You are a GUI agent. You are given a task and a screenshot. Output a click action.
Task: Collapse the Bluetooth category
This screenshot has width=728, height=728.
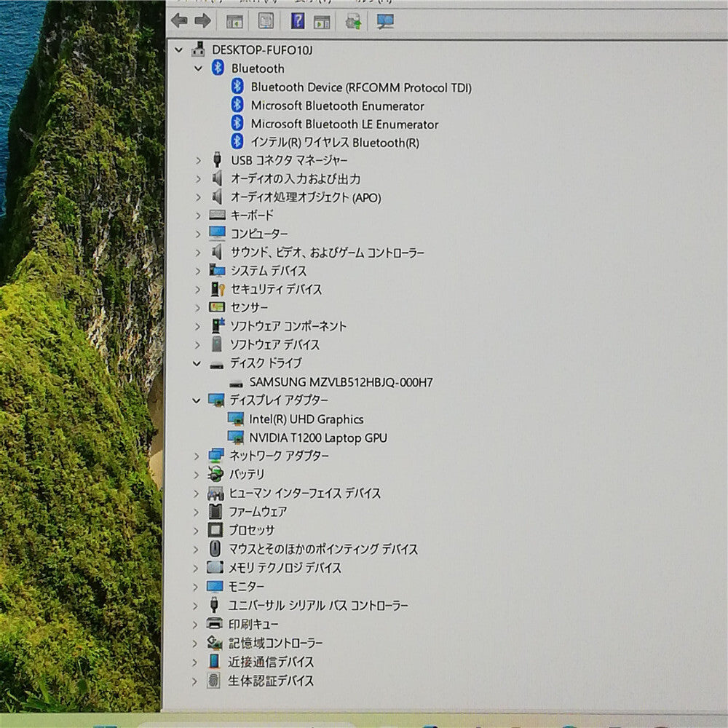point(198,68)
